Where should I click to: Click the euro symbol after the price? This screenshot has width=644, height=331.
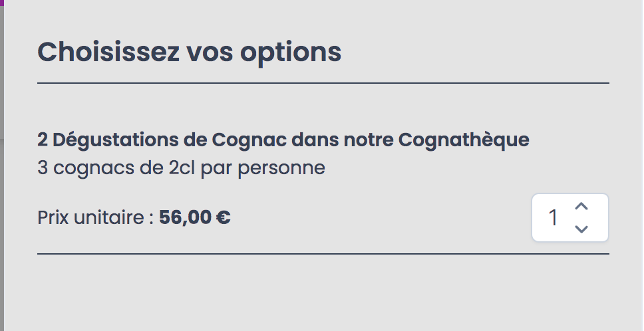(223, 217)
